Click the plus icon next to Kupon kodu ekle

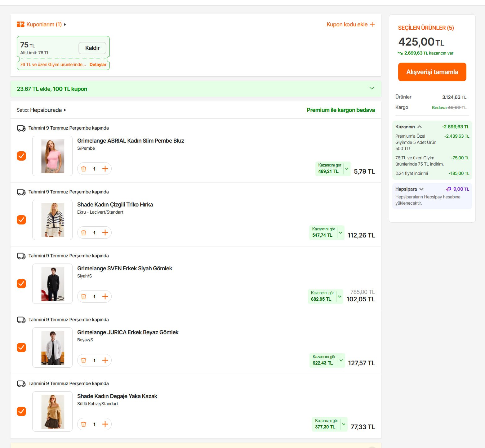[372, 24]
